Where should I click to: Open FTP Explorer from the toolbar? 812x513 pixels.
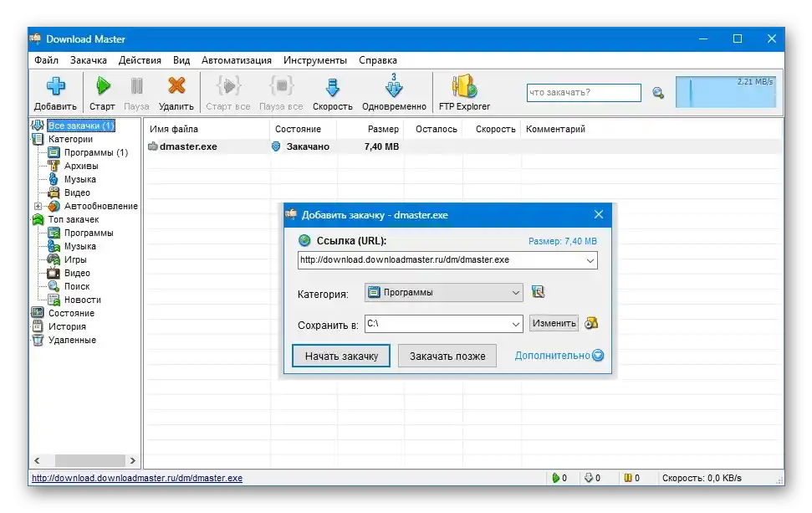click(464, 86)
